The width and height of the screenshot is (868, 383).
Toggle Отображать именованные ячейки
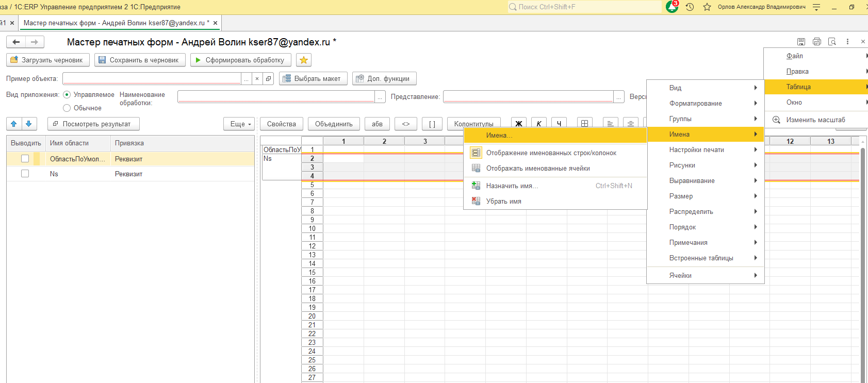pyautogui.click(x=555, y=168)
